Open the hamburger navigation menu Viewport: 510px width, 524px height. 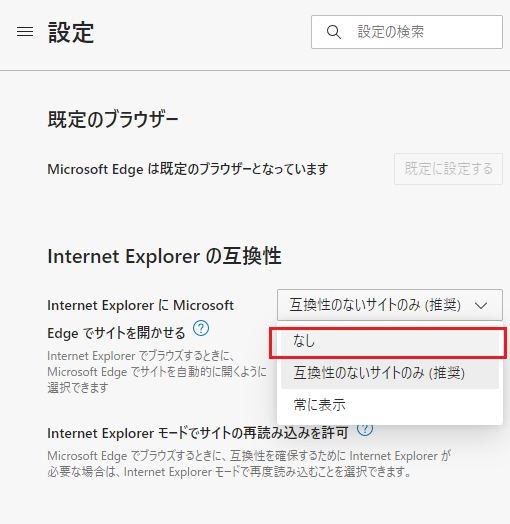[25, 32]
